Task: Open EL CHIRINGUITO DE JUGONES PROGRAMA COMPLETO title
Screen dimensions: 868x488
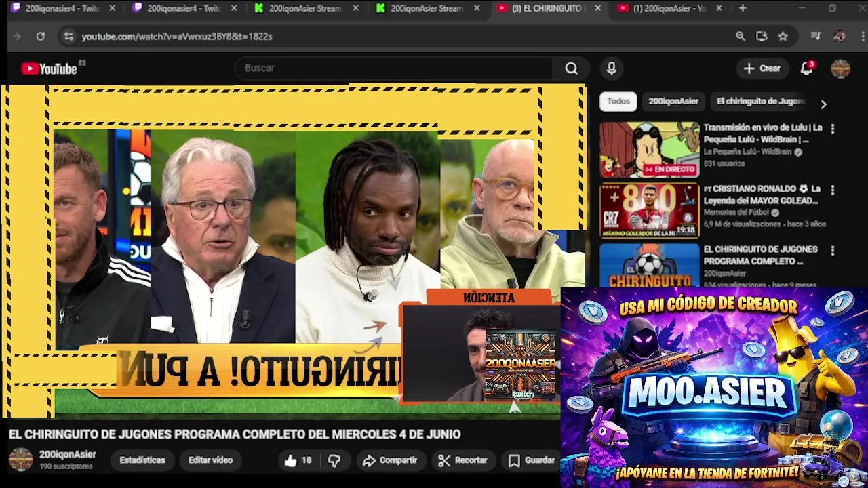Action: coord(761,255)
